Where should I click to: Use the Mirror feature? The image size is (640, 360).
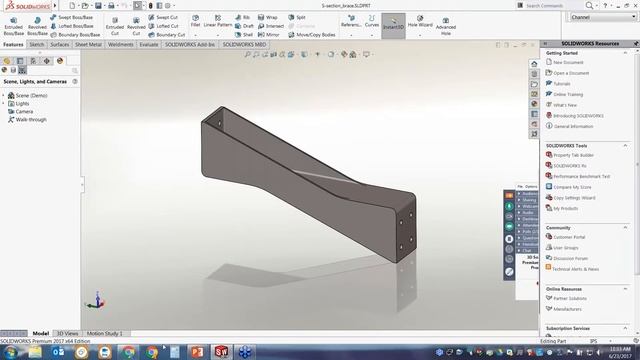pyautogui.click(x=269, y=35)
